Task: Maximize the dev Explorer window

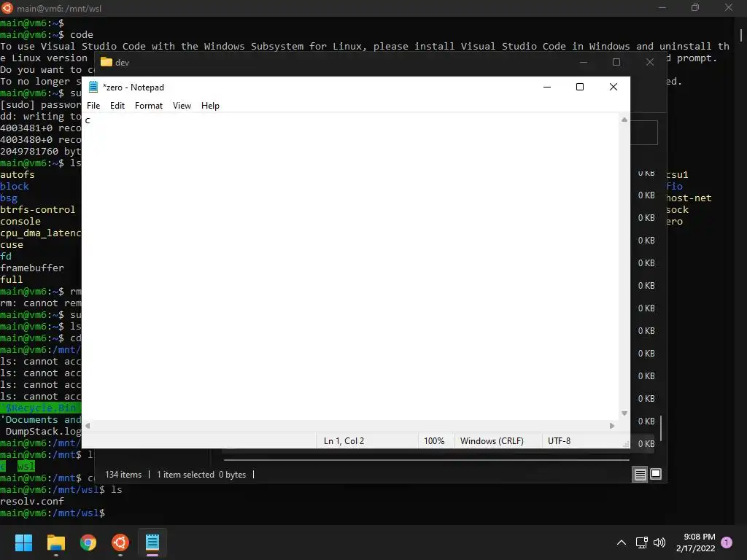Action: [616, 63]
